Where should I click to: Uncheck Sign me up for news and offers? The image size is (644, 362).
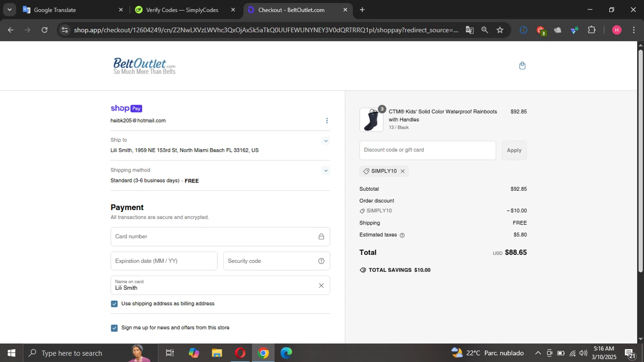(x=114, y=328)
